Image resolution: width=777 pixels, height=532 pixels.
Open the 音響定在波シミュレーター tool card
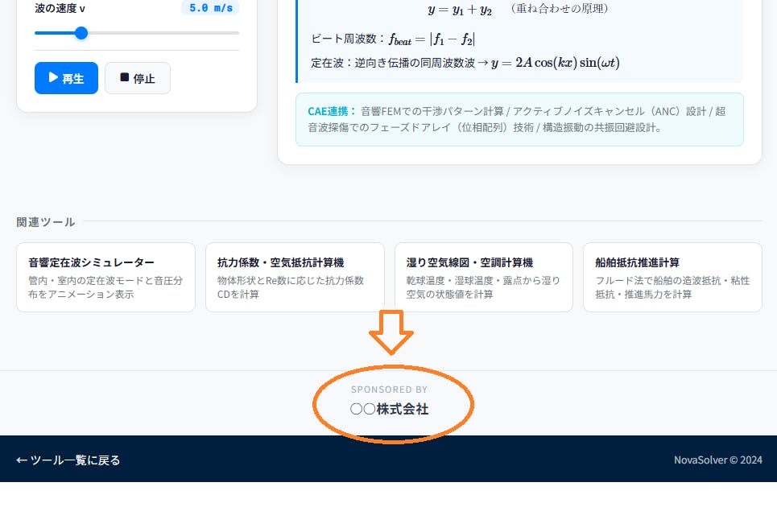click(105, 277)
